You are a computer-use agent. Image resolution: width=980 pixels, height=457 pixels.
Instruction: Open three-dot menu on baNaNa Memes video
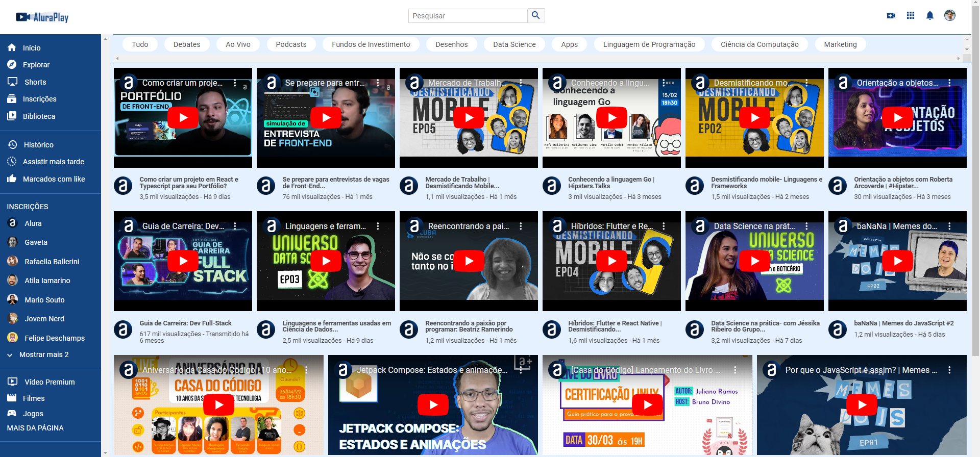949,226
